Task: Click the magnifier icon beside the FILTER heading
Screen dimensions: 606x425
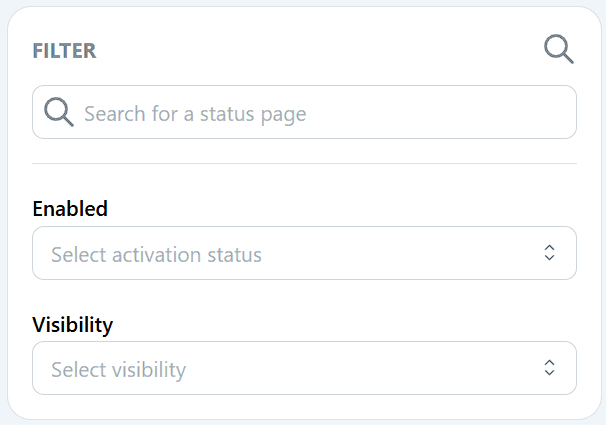Action: click(559, 49)
